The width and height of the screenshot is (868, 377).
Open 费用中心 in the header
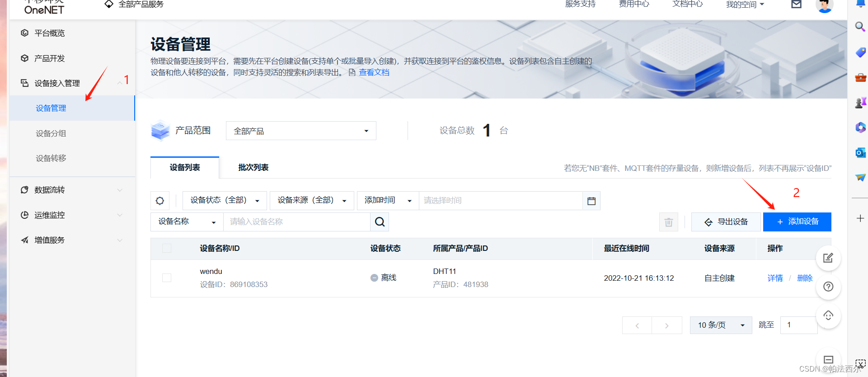coord(634,4)
